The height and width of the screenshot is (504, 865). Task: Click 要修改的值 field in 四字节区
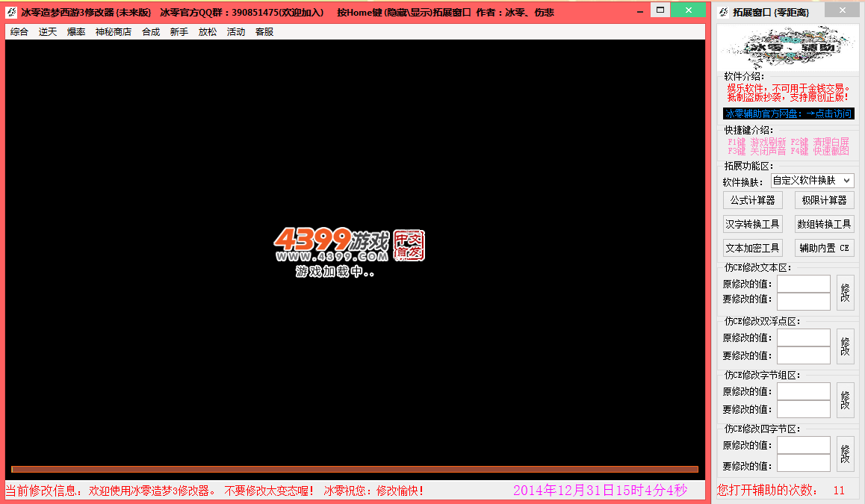click(804, 463)
